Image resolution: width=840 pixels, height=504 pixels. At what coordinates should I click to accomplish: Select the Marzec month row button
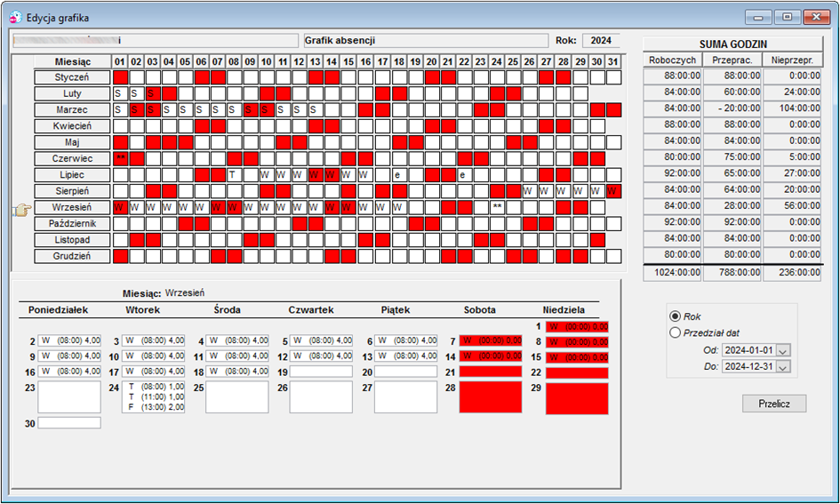click(x=72, y=110)
